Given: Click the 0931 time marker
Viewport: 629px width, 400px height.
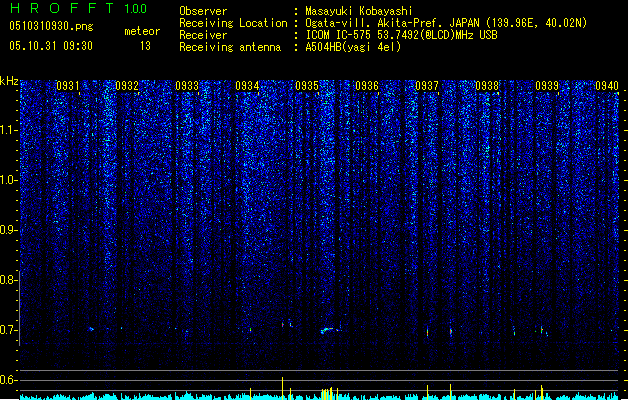Looking at the screenshot, I should 67,85.
